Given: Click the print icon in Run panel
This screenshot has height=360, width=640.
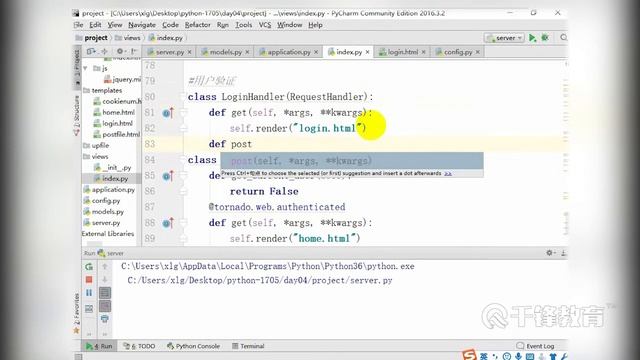Looking at the screenshot, I should click(105, 319).
